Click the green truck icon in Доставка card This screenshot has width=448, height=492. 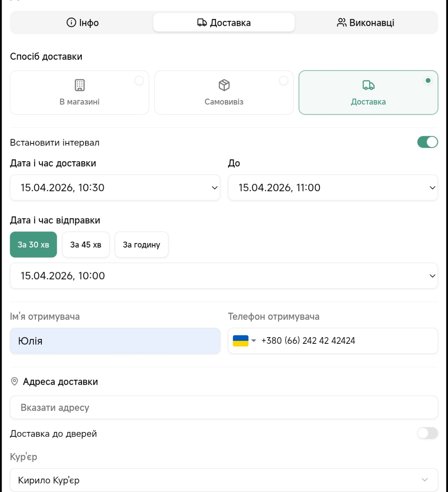pyautogui.click(x=368, y=85)
